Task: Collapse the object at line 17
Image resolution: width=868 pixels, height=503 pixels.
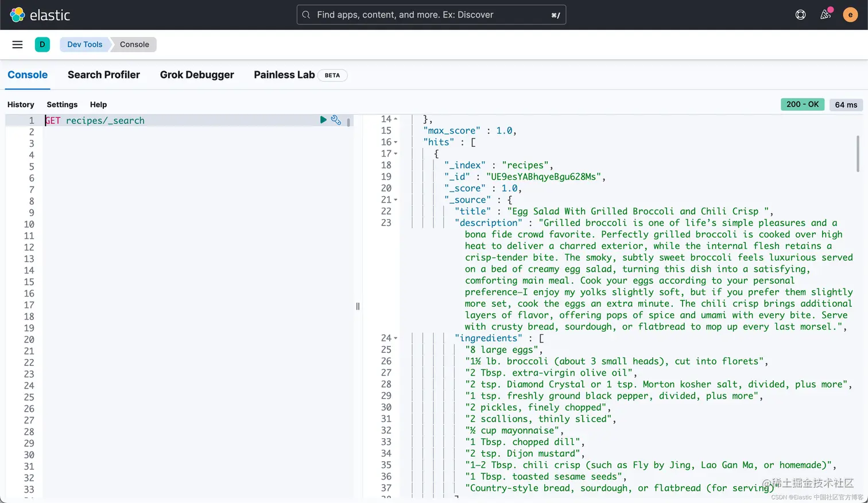Action: pyautogui.click(x=396, y=154)
